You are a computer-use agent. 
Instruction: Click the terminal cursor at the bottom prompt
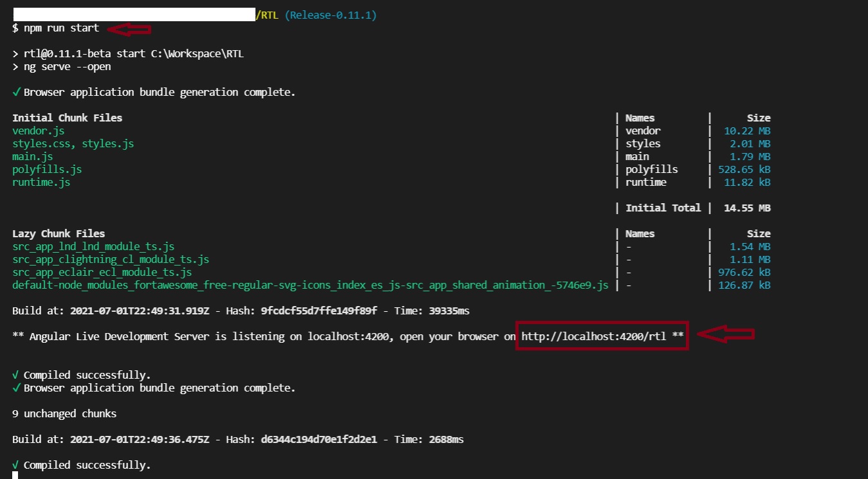click(x=15, y=475)
